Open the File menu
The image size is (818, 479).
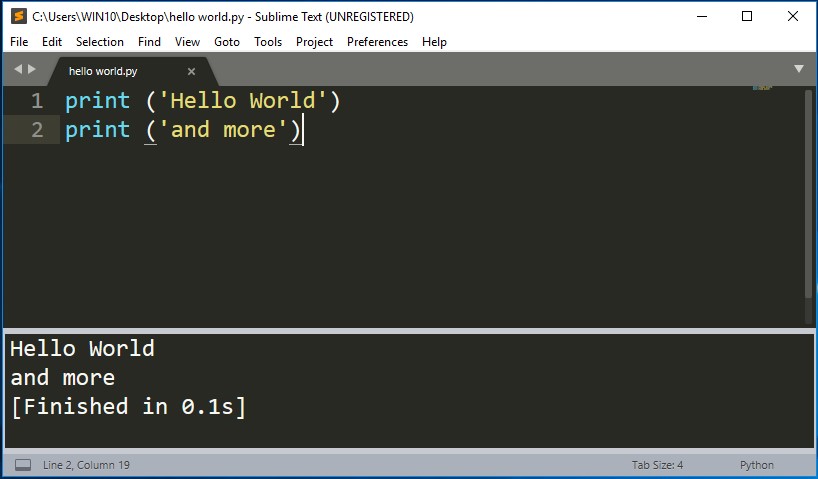coord(19,42)
